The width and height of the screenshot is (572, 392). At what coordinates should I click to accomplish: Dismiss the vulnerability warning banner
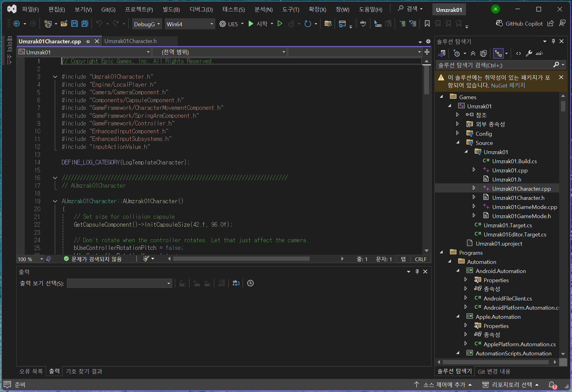tap(561, 77)
